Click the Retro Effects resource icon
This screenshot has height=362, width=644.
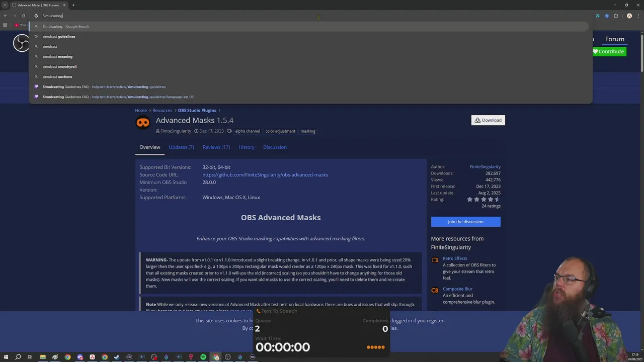tap(435, 259)
